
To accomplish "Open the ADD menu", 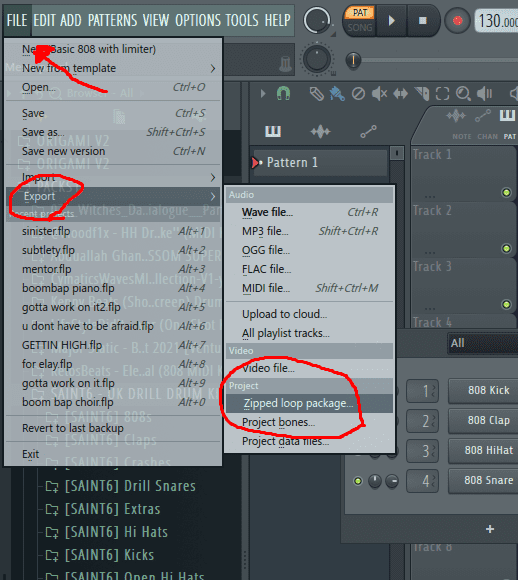I will tap(71, 20).
